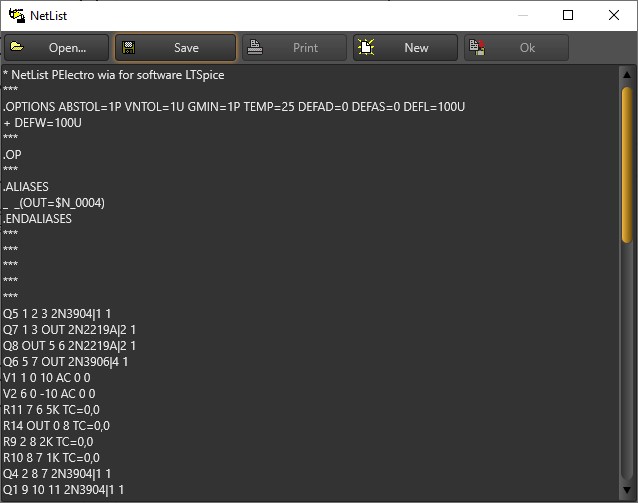
Task: Place cursor on the .ENDALIASES line
Action: 38,219
